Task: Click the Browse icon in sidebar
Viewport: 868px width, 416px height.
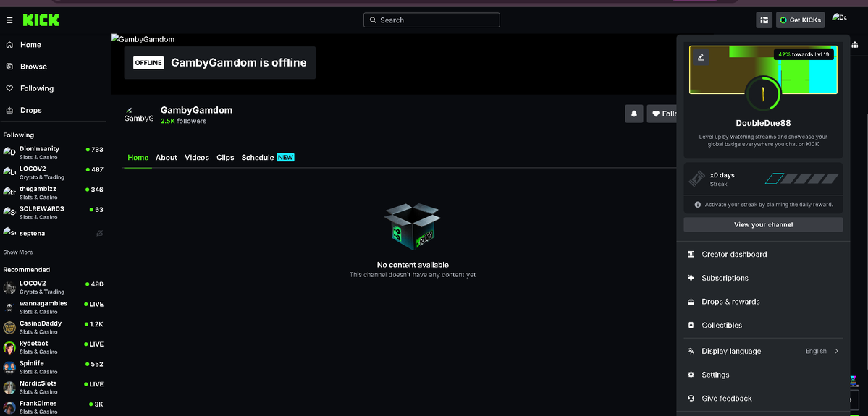Action: coord(9,67)
